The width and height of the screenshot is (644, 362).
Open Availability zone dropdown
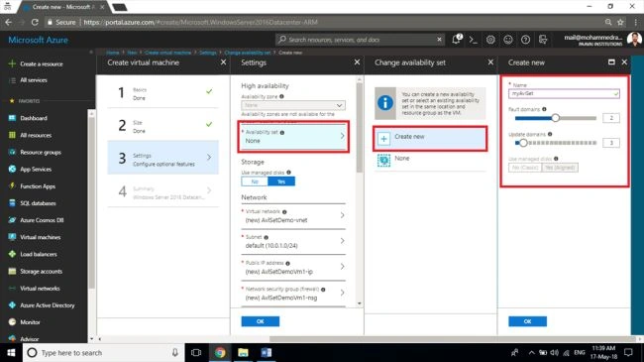293,105
